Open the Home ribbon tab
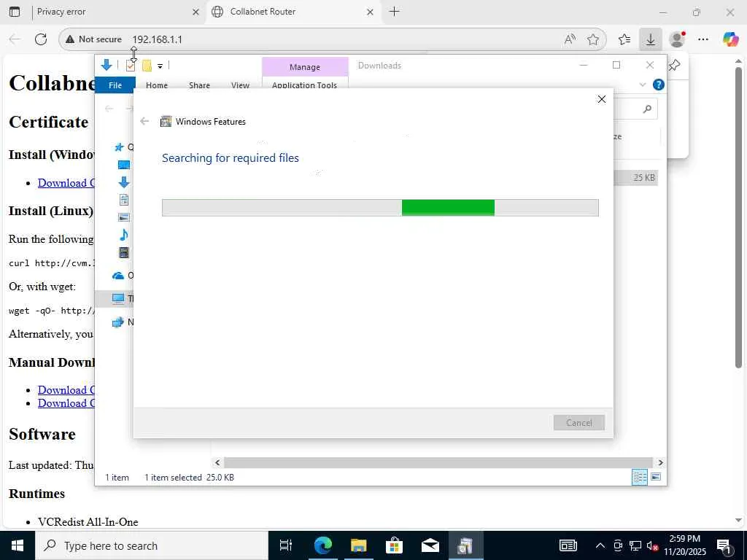The image size is (747, 560). click(157, 85)
